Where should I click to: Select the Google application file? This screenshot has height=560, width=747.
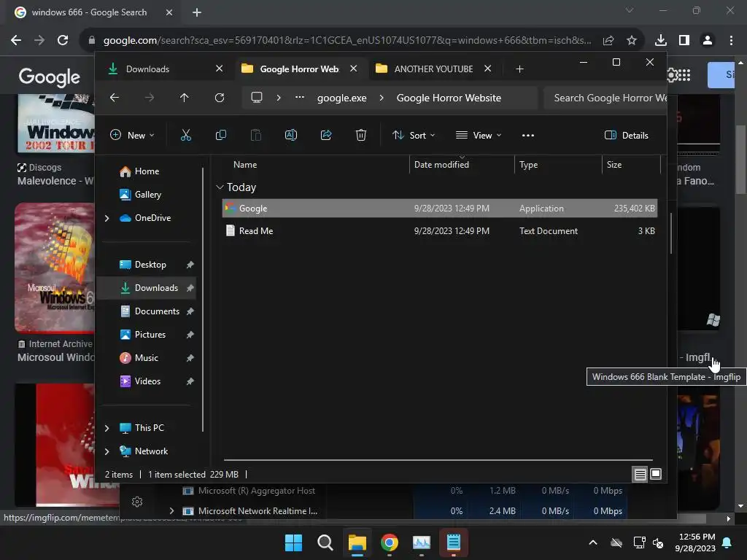pyautogui.click(x=440, y=209)
